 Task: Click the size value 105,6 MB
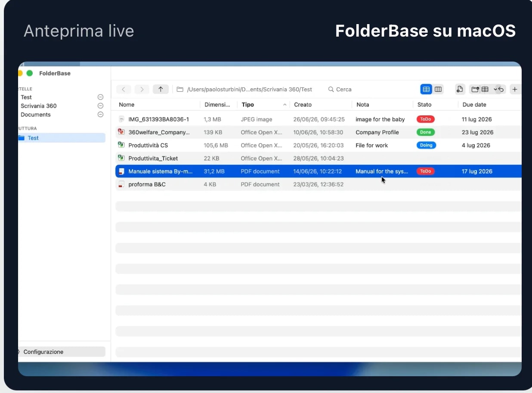[216, 145]
